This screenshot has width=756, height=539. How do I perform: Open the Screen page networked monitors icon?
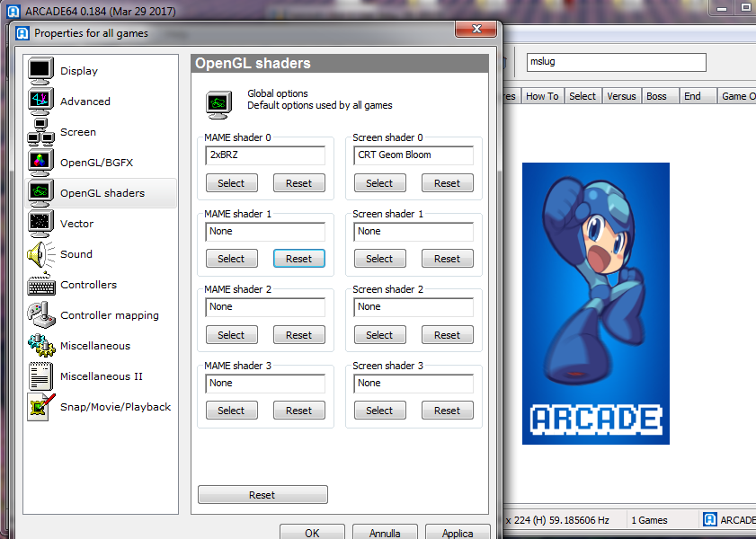[40, 132]
